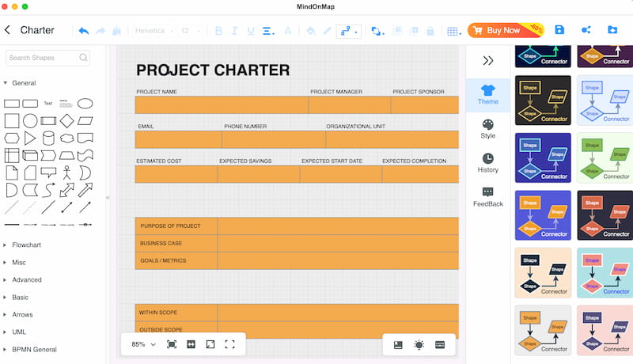Click the export folder icon
Viewport: 633px width, 364px height.
pyautogui.click(x=612, y=30)
